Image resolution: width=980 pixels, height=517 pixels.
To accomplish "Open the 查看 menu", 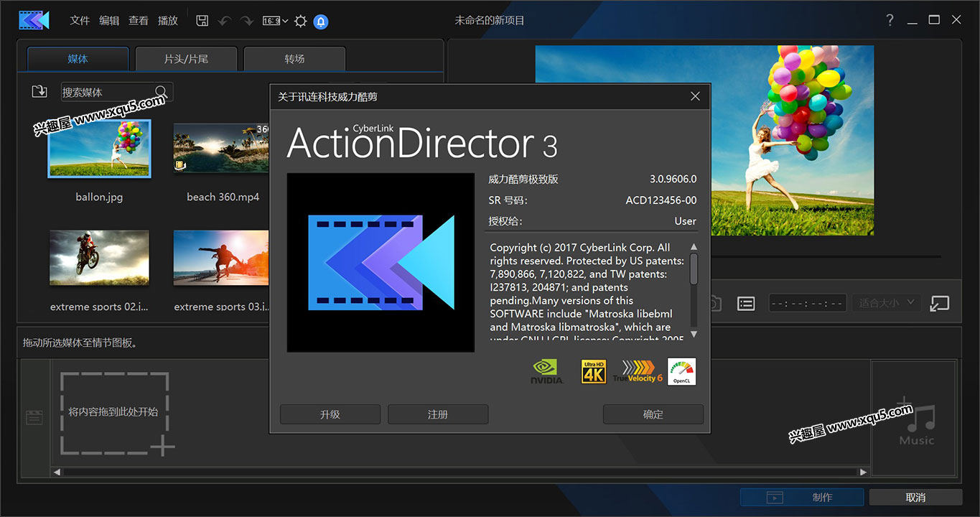I will point(139,21).
